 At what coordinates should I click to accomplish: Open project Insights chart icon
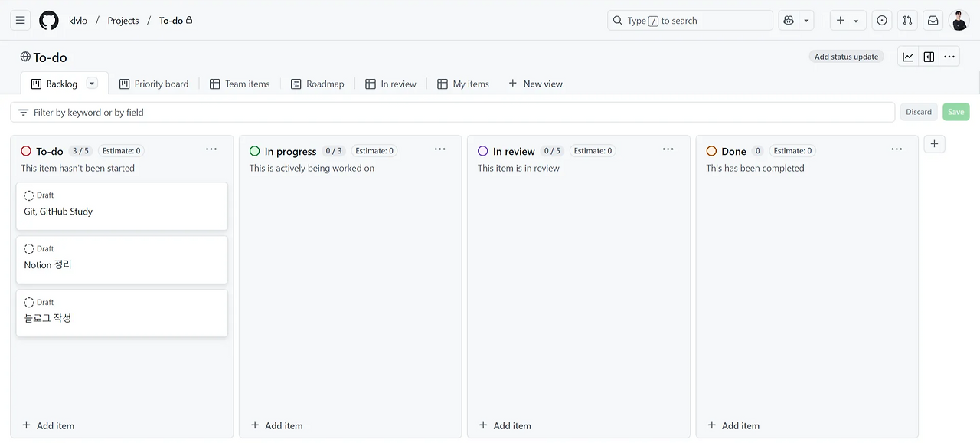(x=908, y=56)
